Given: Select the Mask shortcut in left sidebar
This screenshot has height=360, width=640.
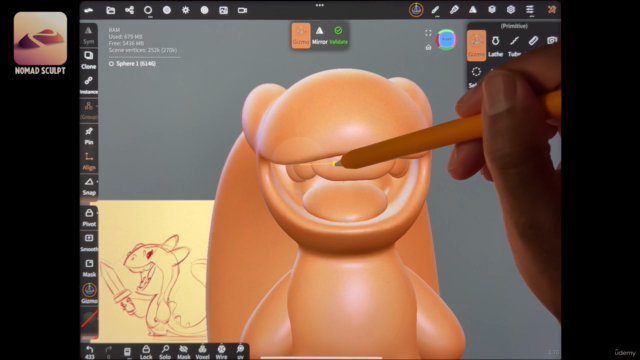Looking at the screenshot, I should 89,268.
